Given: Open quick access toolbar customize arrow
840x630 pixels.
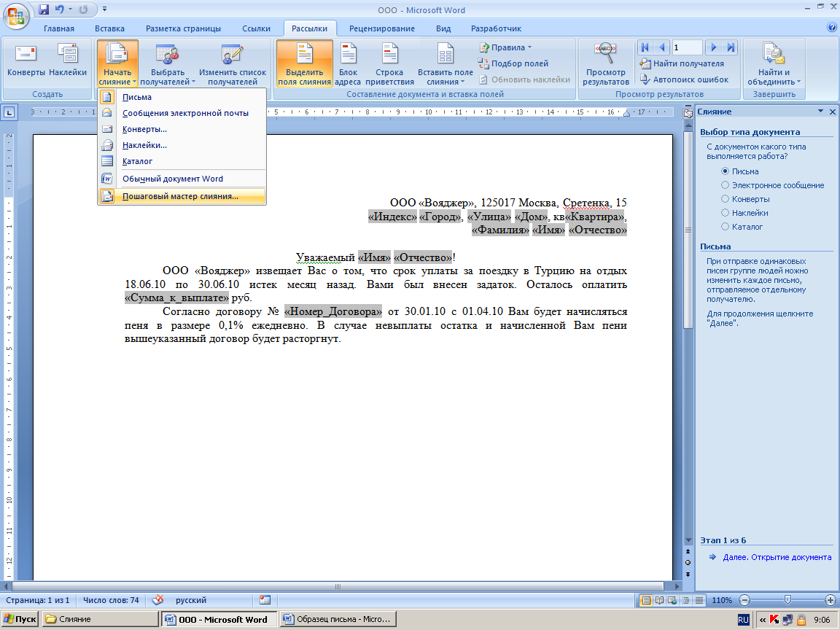Looking at the screenshot, I should [x=104, y=9].
